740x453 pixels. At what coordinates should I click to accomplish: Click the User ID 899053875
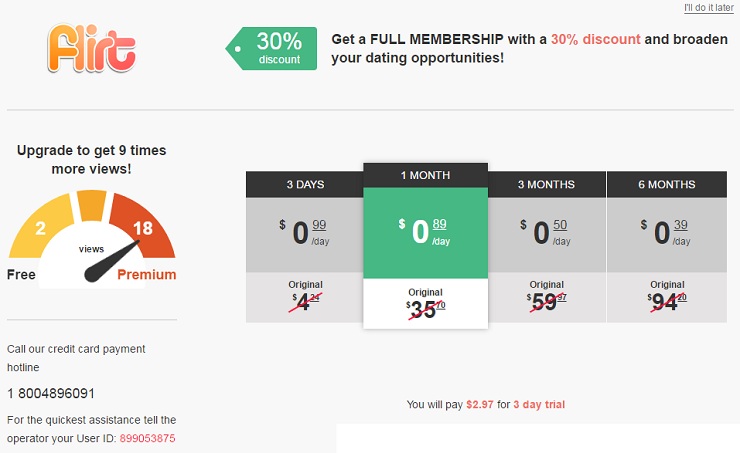tap(147, 438)
